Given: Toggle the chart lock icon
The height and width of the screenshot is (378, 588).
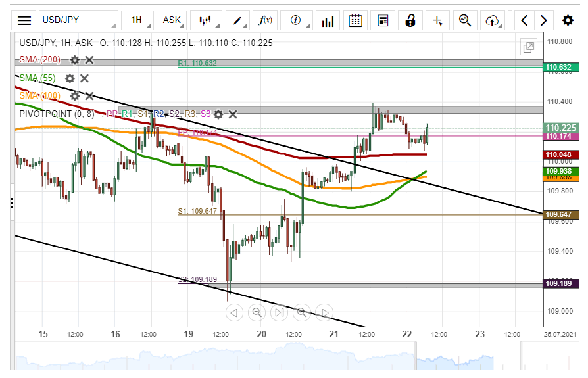Looking at the screenshot, I should click(x=410, y=20).
